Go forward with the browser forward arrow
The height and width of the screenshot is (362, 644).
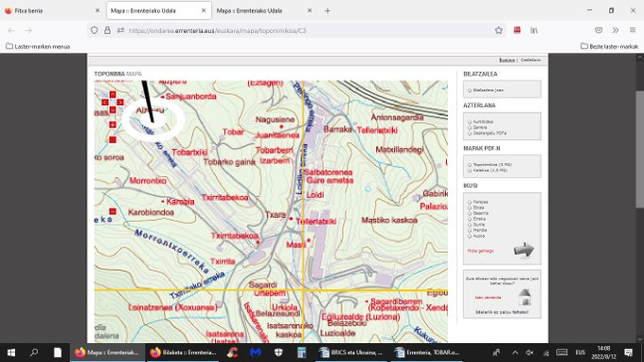click(x=28, y=30)
